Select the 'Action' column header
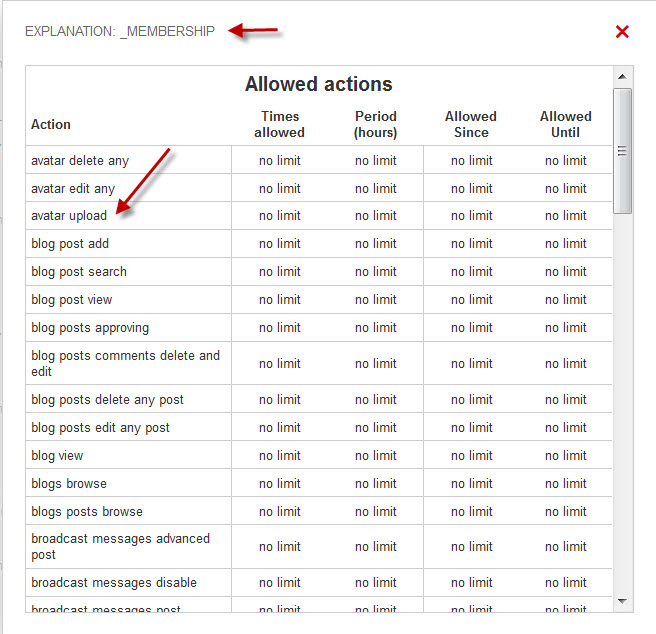This screenshot has width=656, height=634. [x=51, y=124]
